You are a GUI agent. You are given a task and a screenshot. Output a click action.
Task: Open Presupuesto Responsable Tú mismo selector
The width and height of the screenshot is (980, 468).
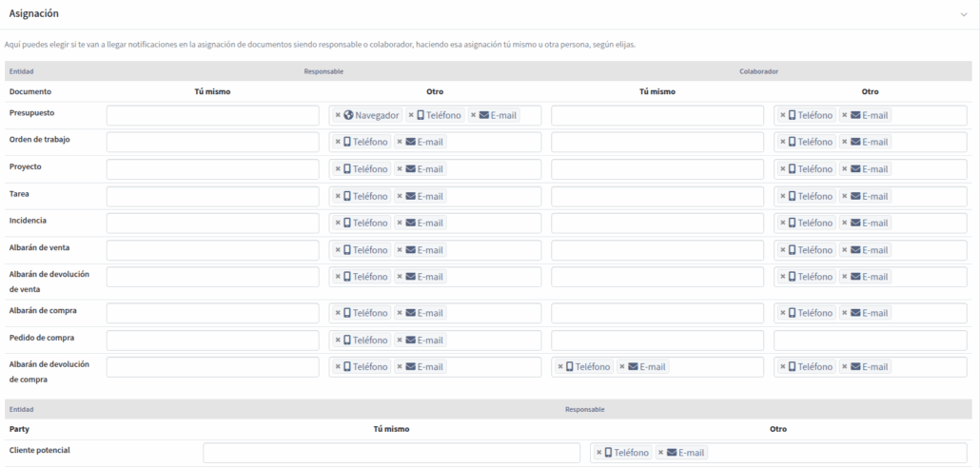(213, 116)
